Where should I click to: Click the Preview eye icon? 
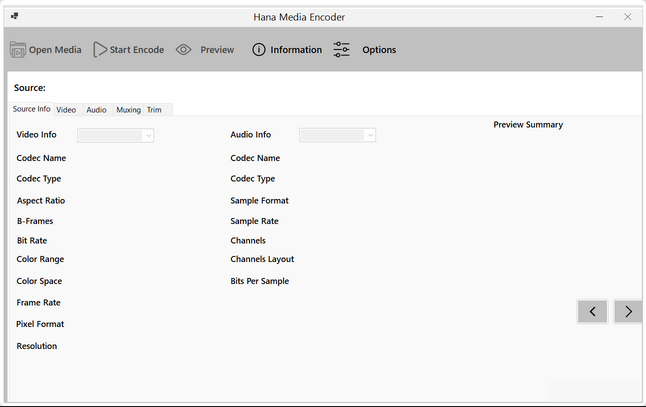pyautogui.click(x=183, y=50)
